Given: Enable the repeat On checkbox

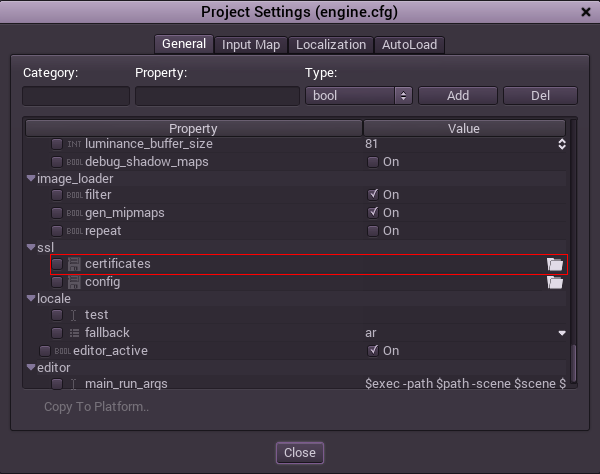Looking at the screenshot, I should (x=373, y=231).
